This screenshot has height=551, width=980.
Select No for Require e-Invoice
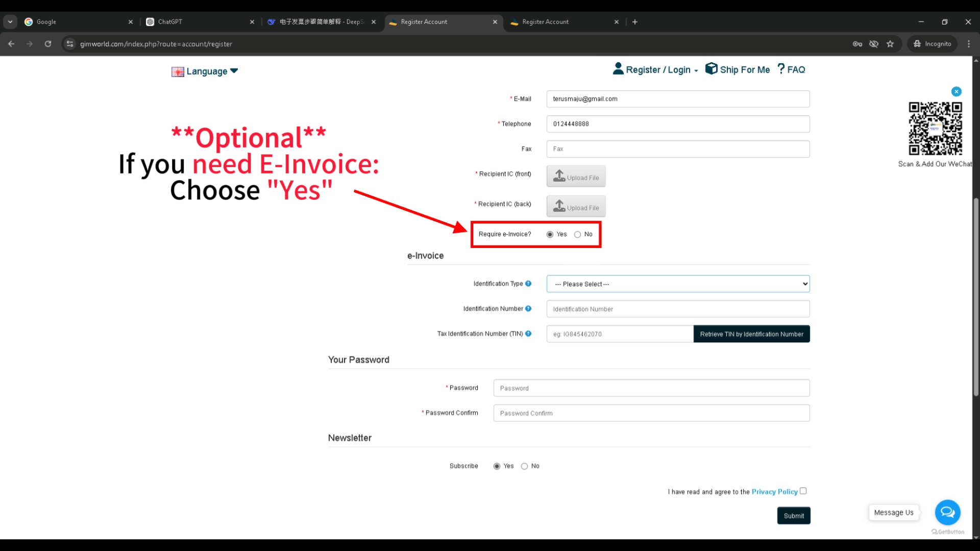click(577, 235)
